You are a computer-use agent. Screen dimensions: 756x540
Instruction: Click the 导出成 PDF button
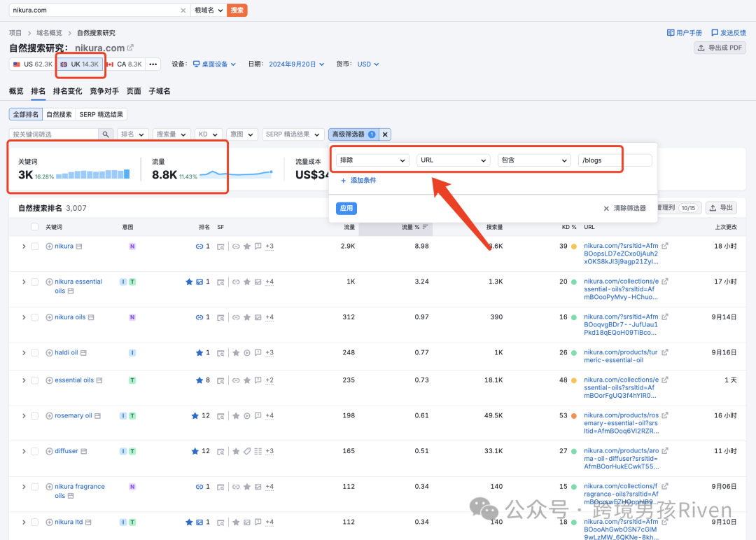(720, 48)
